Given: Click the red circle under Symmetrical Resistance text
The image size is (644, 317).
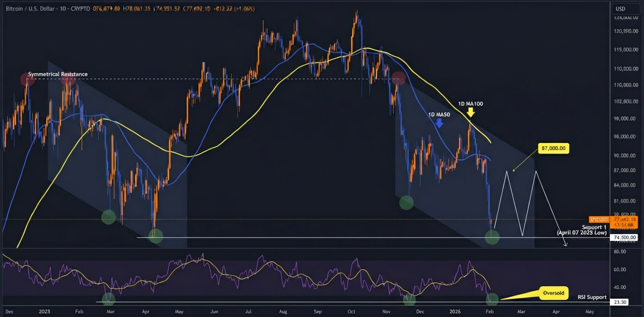Looking at the screenshot, I should 27,80.
